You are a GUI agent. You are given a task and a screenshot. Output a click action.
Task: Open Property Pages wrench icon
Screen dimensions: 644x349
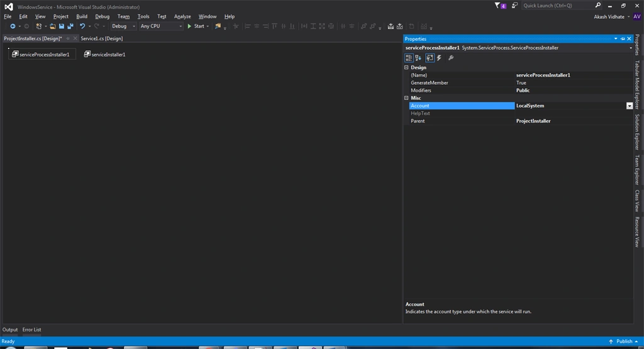[x=451, y=58]
